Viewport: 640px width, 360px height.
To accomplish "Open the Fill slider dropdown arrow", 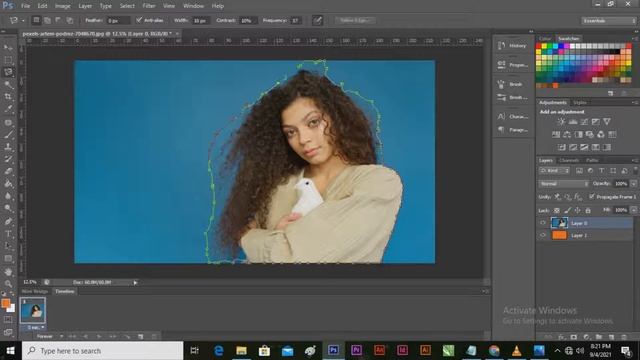I will [633, 210].
